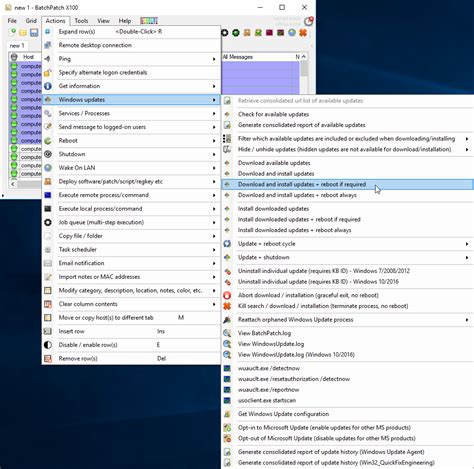Expand the Task scheduler submenu arrow
This screenshot has width=474, height=469.
pos(214,250)
